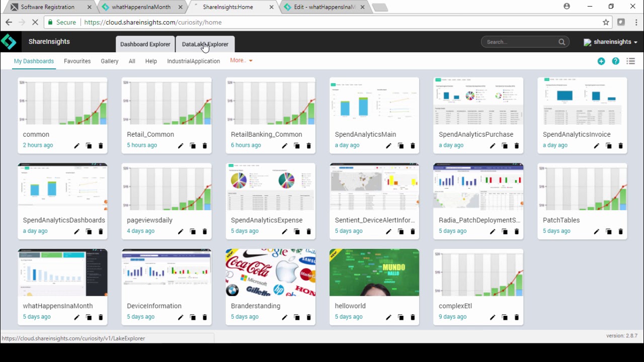Open the Radia_PatchDeployment thumbnail
This screenshot has width=644, height=362.
coord(478,187)
